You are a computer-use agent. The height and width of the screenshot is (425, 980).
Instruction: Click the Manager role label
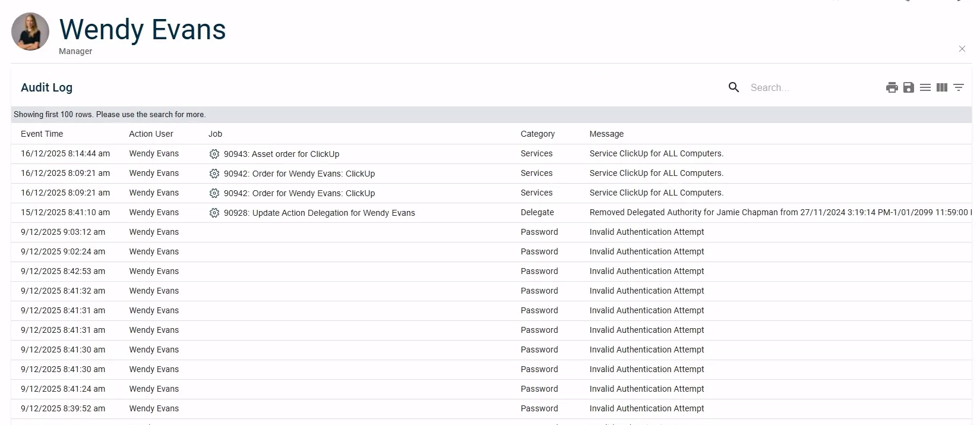click(x=75, y=51)
